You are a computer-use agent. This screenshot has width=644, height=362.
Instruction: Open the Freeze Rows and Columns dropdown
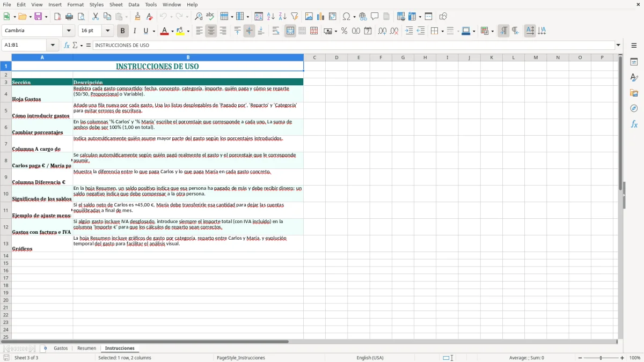coord(420,17)
